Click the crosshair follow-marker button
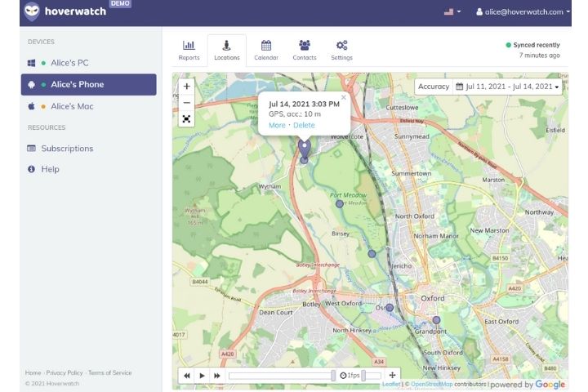Image resolution: width=588 pixels, height=392 pixels. 392,375
